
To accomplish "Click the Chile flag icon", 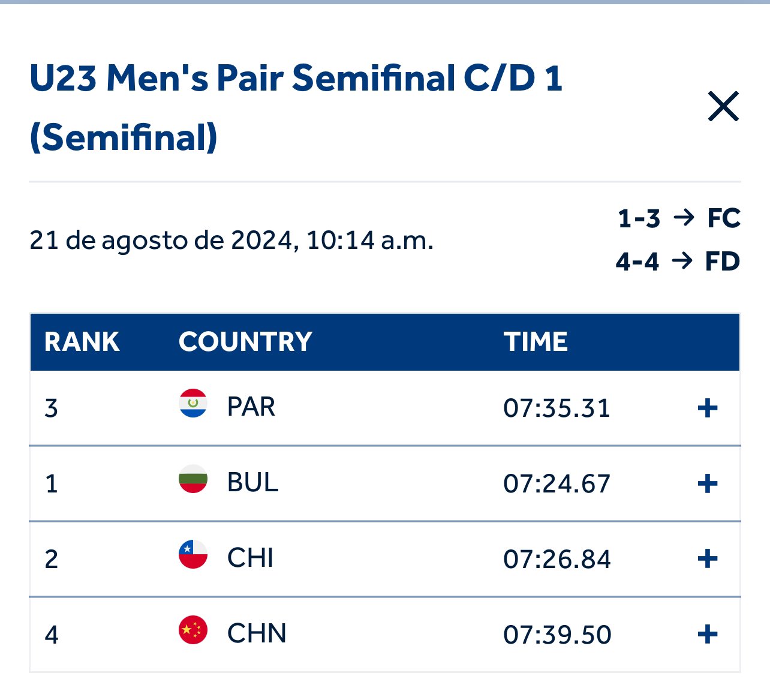I will click(193, 555).
